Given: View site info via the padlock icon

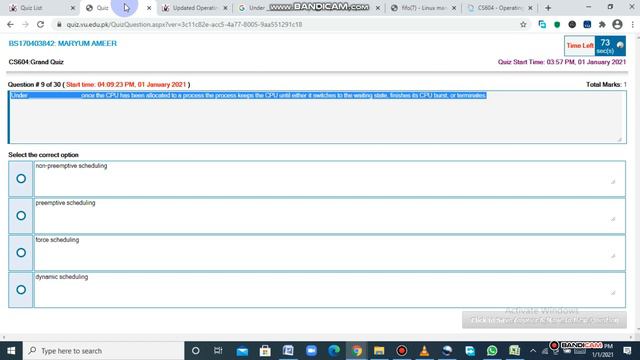Looking at the screenshot, I should click(x=59, y=24).
